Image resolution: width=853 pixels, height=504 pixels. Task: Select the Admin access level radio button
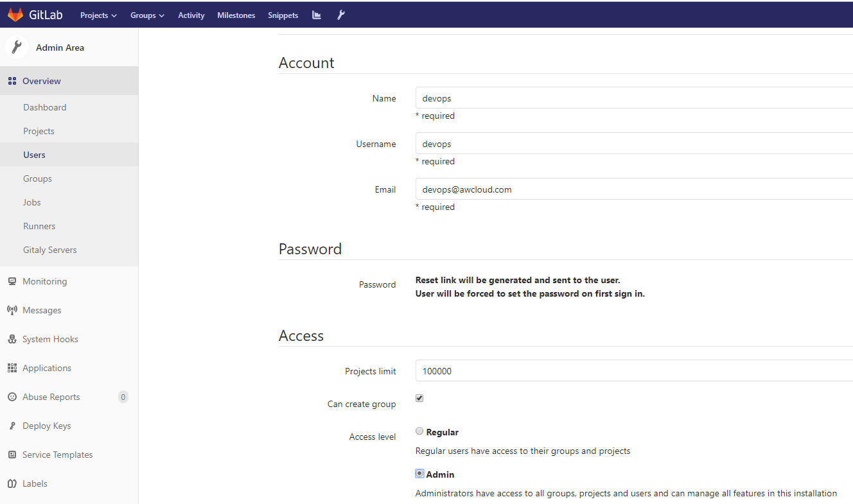[419, 474]
